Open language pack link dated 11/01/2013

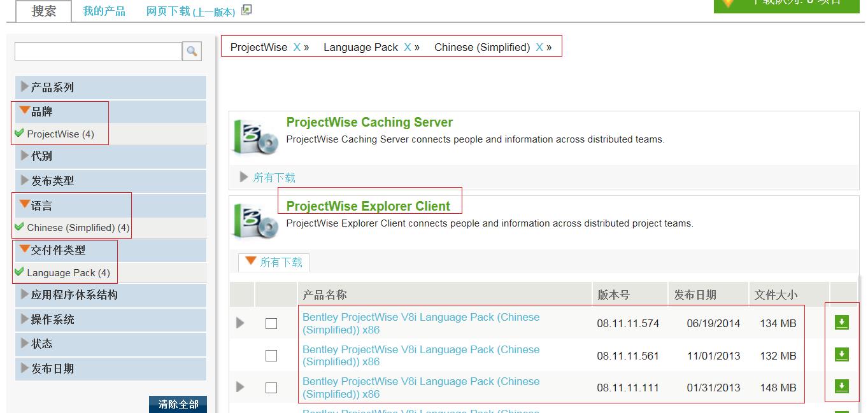tap(421, 356)
